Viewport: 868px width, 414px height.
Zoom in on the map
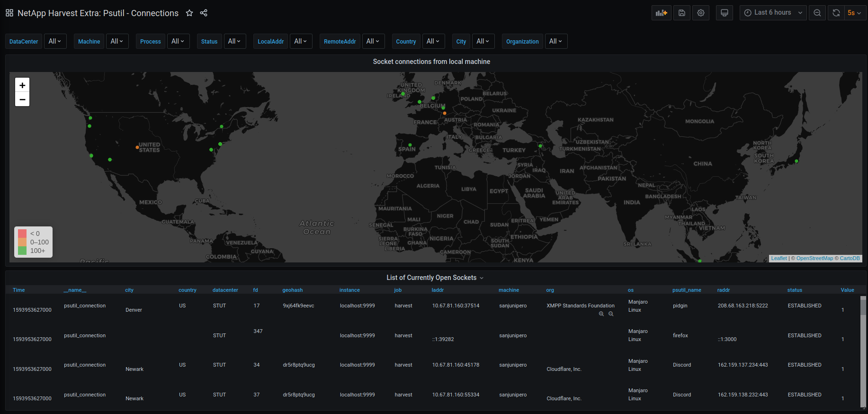pyautogui.click(x=22, y=85)
